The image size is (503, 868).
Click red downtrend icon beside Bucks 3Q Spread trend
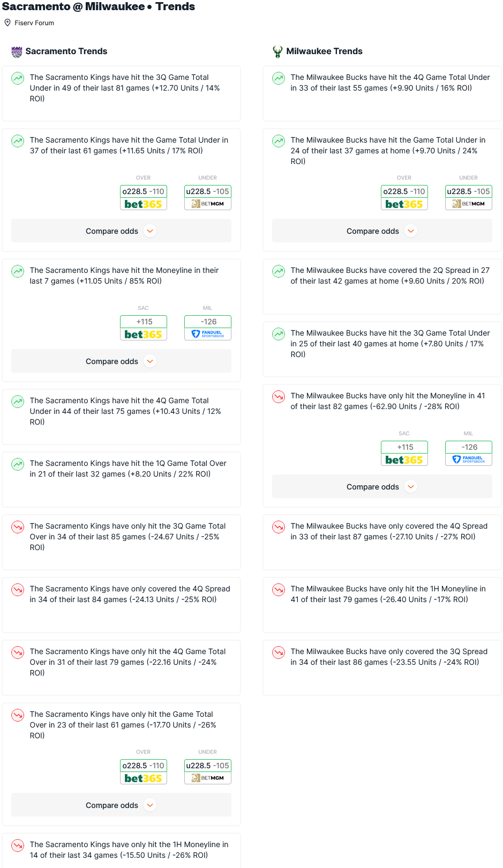[x=279, y=652]
